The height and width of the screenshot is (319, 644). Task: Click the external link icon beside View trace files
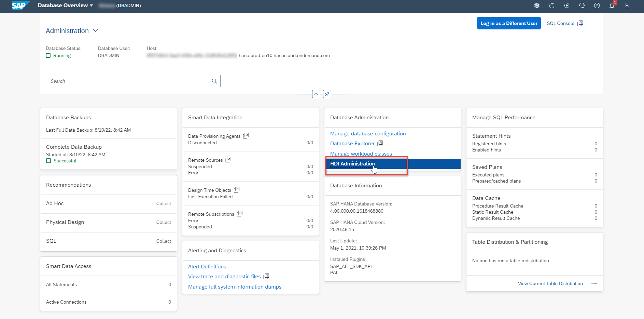(266, 276)
